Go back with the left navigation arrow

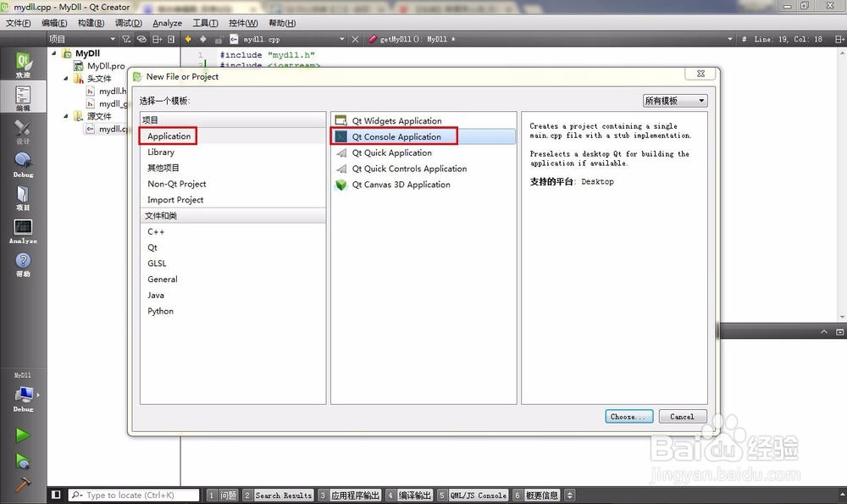[188, 39]
